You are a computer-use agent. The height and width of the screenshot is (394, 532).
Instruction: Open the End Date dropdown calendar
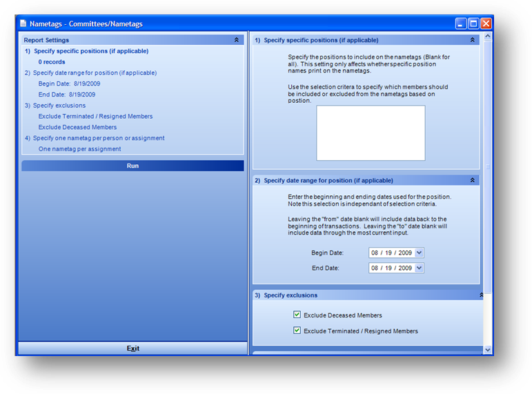(419, 268)
